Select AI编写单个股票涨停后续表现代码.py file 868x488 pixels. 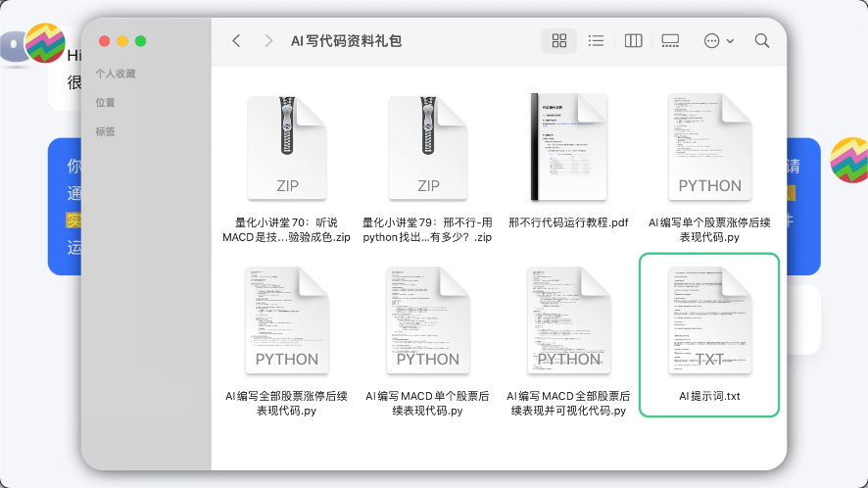709,147
